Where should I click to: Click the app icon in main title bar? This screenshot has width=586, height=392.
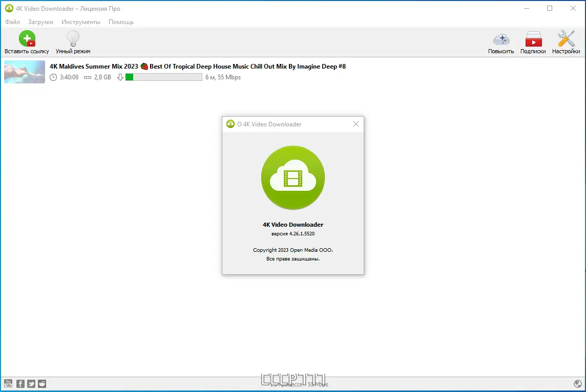coord(9,8)
